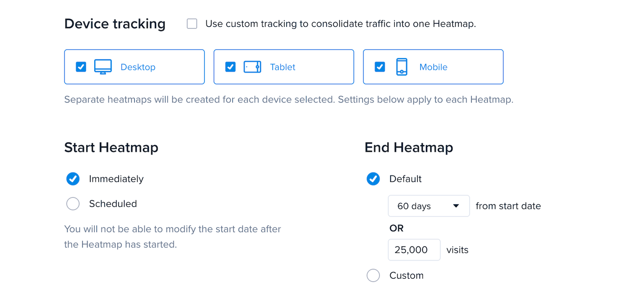Image resolution: width=644 pixels, height=292 pixels.
Task: Click the dropdown arrow beside 60 days
Action: tap(456, 206)
